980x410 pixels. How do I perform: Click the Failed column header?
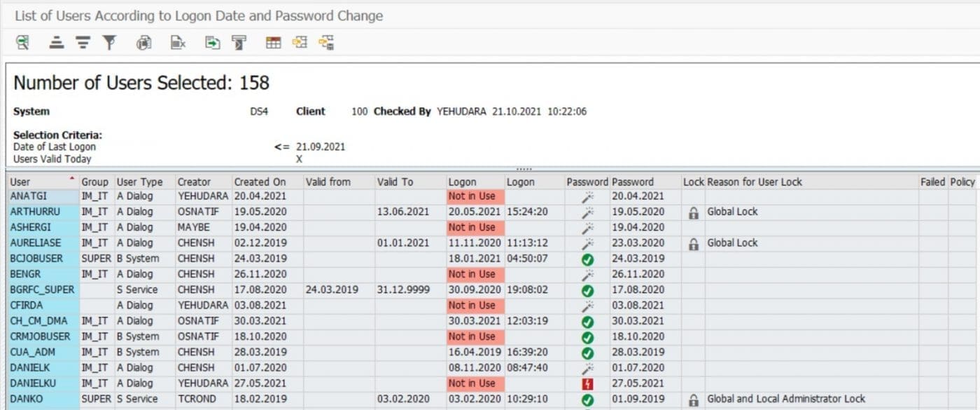(932, 182)
